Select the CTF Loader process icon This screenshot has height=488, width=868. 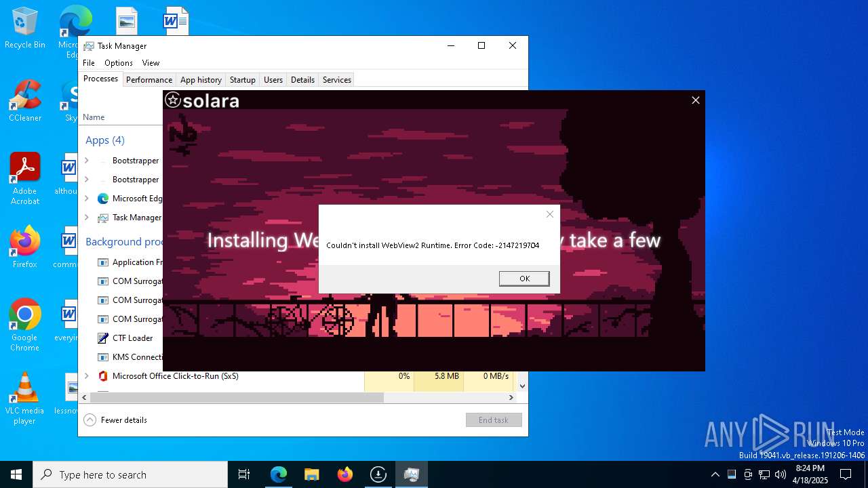pyautogui.click(x=103, y=338)
